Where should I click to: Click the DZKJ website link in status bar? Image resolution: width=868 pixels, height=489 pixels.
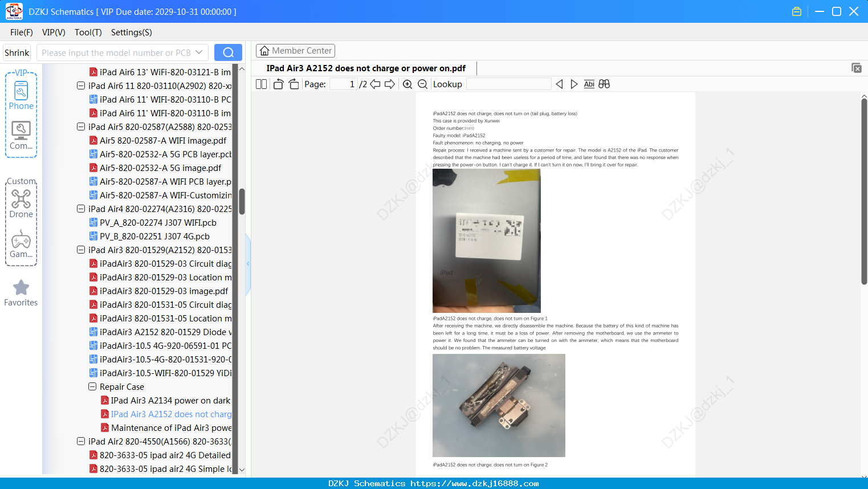(x=475, y=483)
